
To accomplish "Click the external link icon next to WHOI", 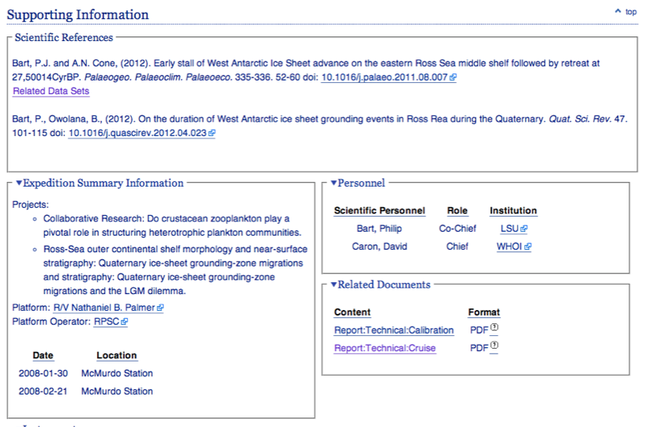I will [x=528, y=246].
